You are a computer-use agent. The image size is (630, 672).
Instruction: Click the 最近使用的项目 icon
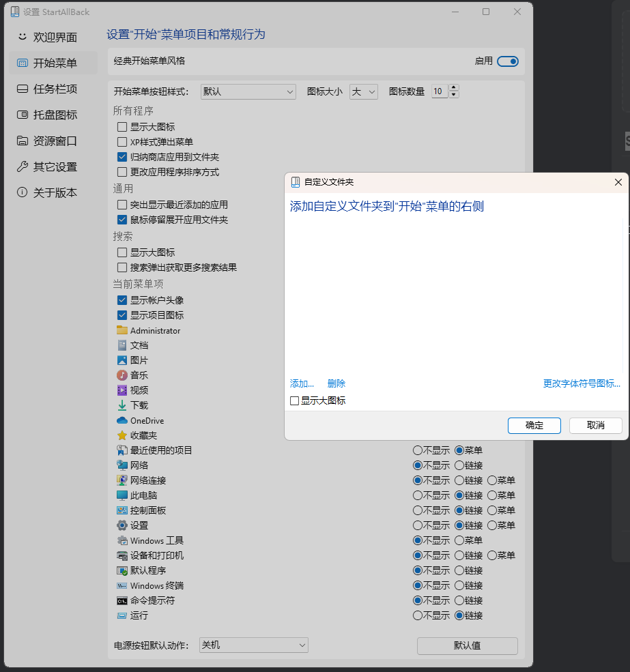point(122,450)
